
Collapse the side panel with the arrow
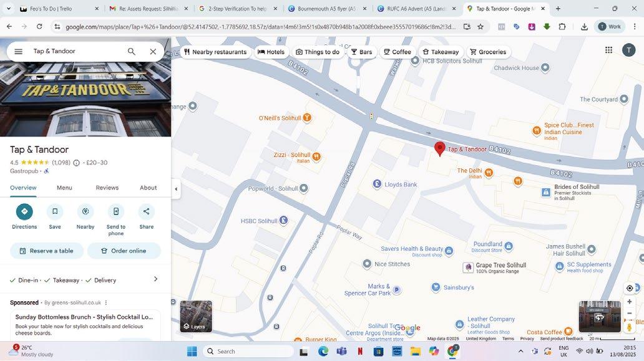tap(176, 189)
